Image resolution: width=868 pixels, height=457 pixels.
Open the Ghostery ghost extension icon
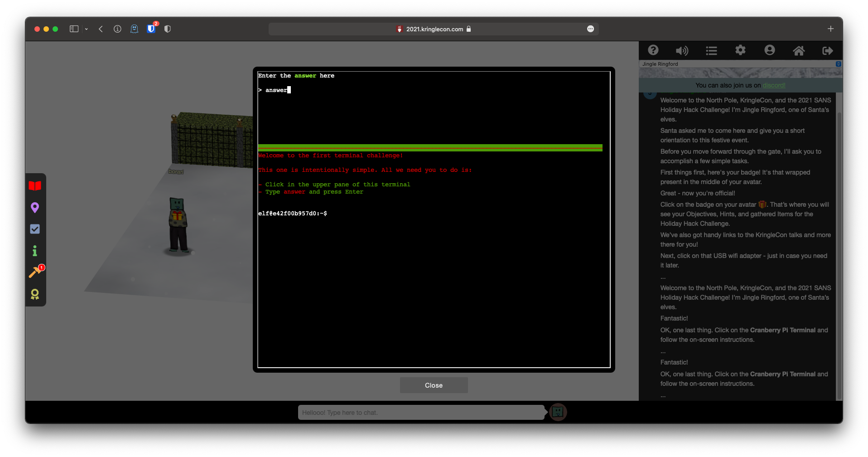pyautogui.click(x=134, y=29)
